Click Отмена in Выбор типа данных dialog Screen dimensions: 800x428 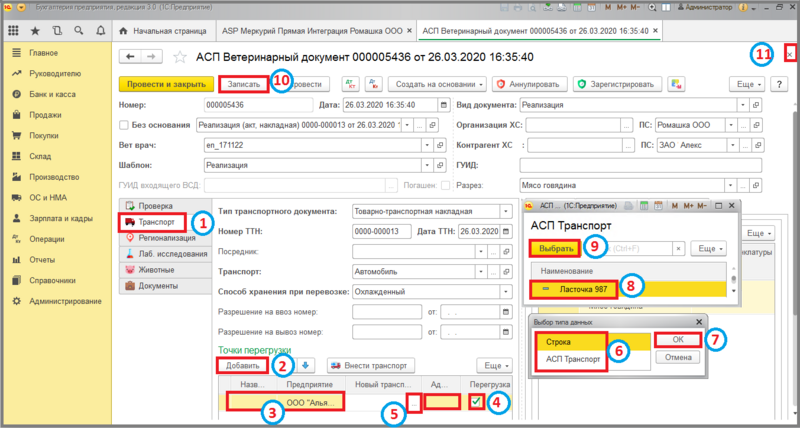point(678,358)
